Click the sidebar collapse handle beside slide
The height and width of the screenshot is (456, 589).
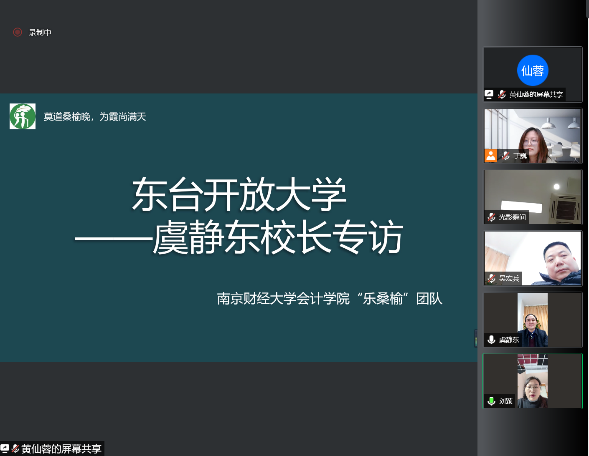[476, 338]
